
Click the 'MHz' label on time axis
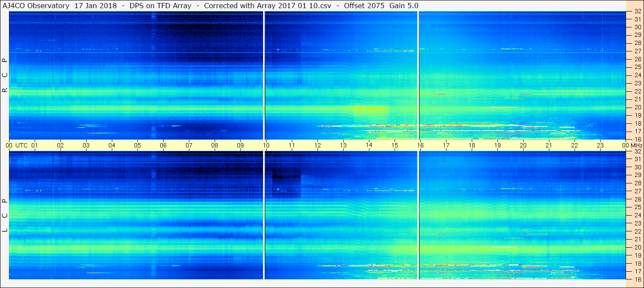click(x=636, y=145)
